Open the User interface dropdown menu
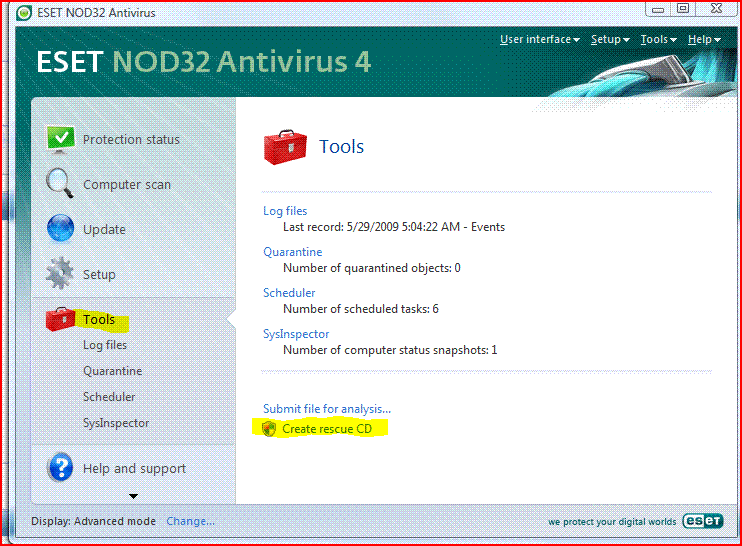 click(539, 40)
